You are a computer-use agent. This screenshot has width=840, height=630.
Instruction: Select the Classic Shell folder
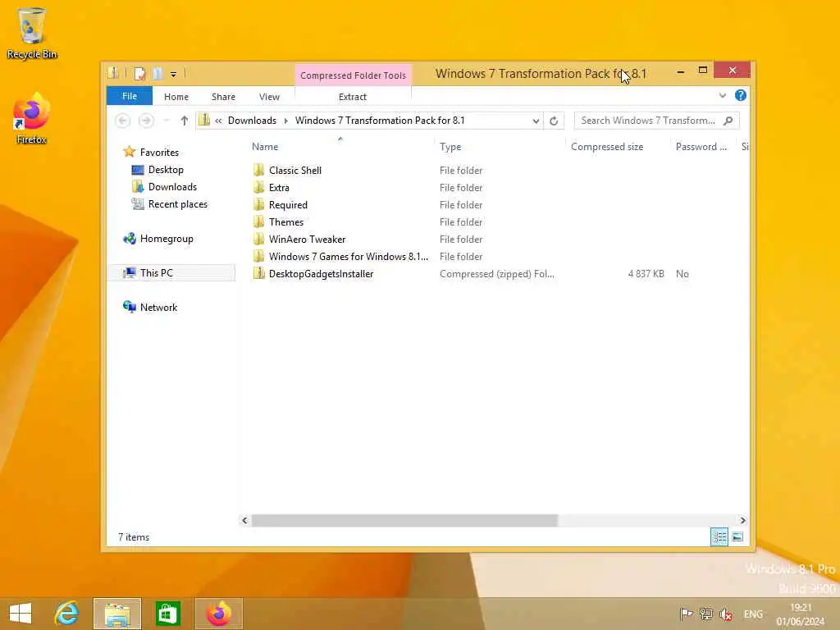[295, 171]
